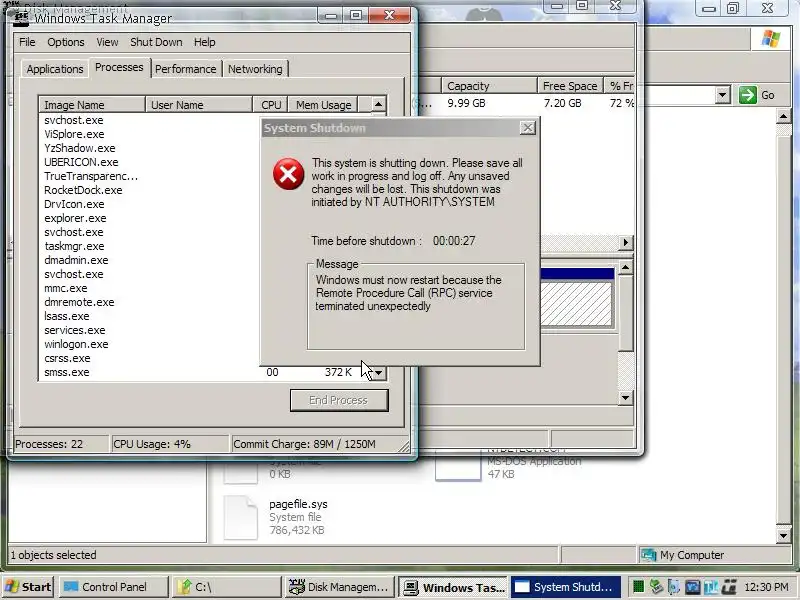Select RocketDock.exe process
The height and width of the screenshot is (600, 800).
pyautogui.click(x=83, y=190)
